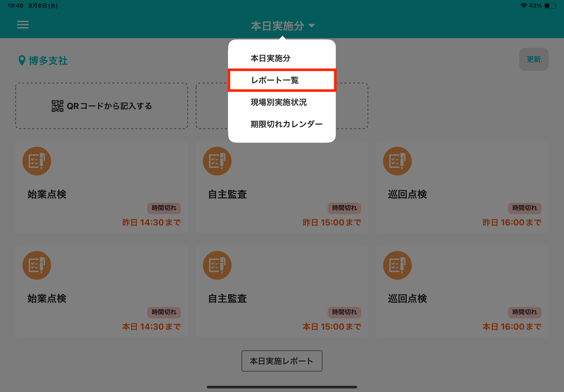This screenshot has width=564, height=392.
Task: Tap the QR code icon
Action: click(57, 106)
